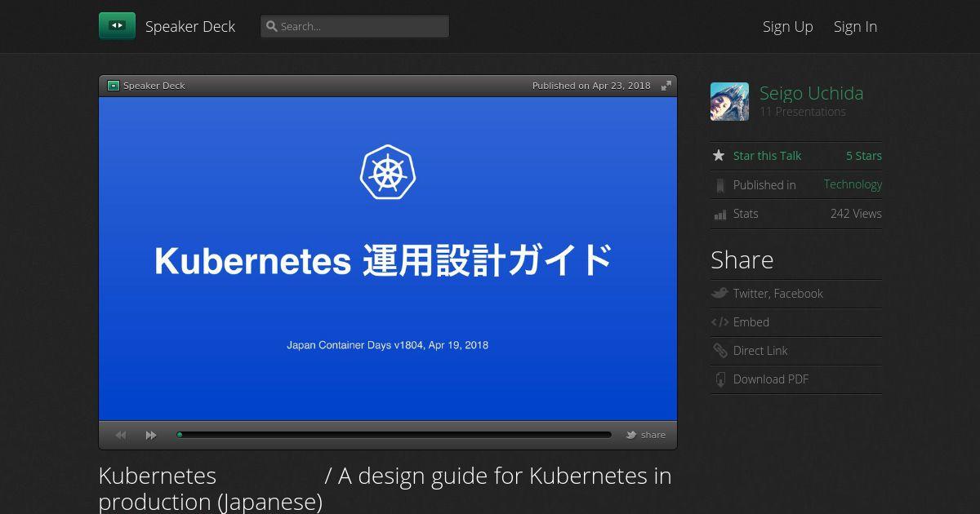Go to previous slide with rewind button
The image size is (980, 514).
tap(121, 435)
